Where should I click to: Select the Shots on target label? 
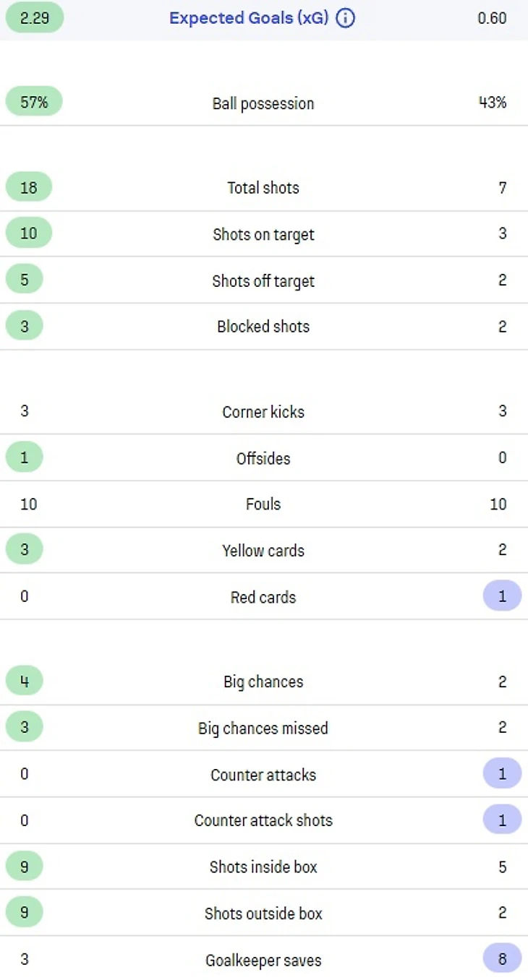[263, 234]
